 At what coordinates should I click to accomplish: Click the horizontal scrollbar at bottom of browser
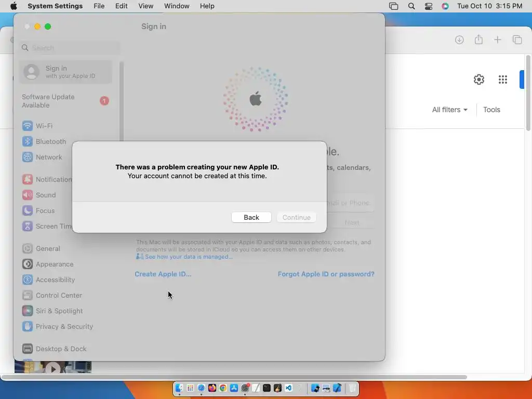(x=234, y=377)
